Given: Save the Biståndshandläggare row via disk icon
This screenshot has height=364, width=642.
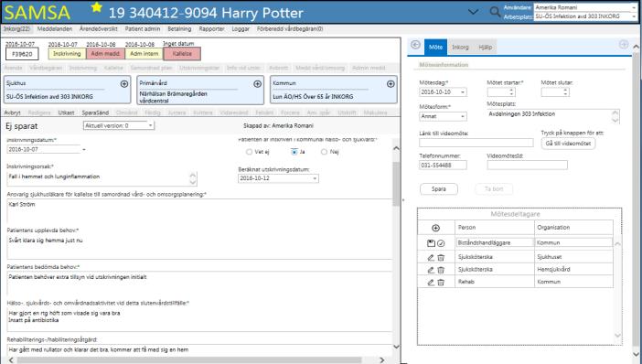Looking at the screenshot, I should pos(431,243).
